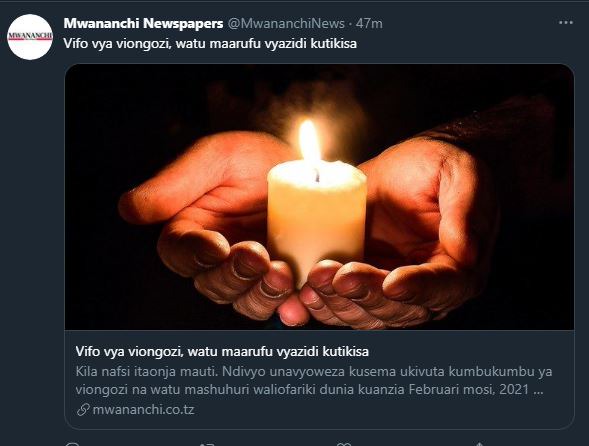Open the tweet's more options ellipsis
Screen dimensions: 589x446
pyautogui.click(x=566, y=23)
